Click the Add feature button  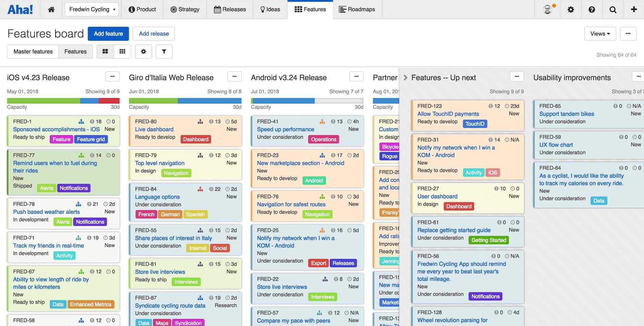[x=108, y=34]
